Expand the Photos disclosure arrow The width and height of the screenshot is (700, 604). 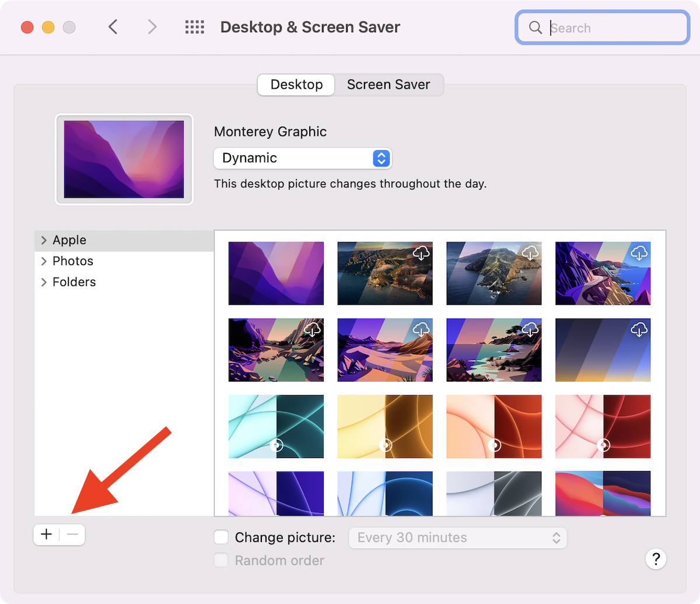point(44,261)
